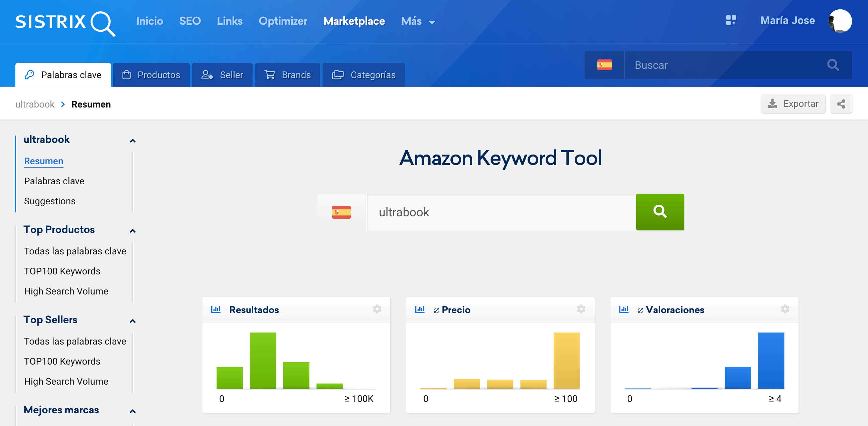Click the SISTRIX logo

pos(65,22)
